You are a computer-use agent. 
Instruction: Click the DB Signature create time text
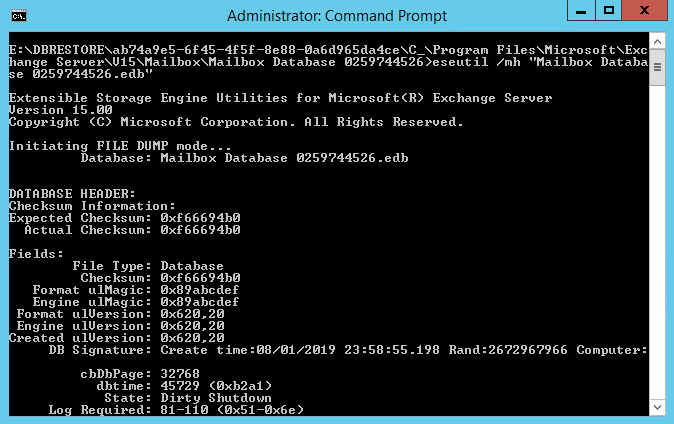tap(300, 350)
